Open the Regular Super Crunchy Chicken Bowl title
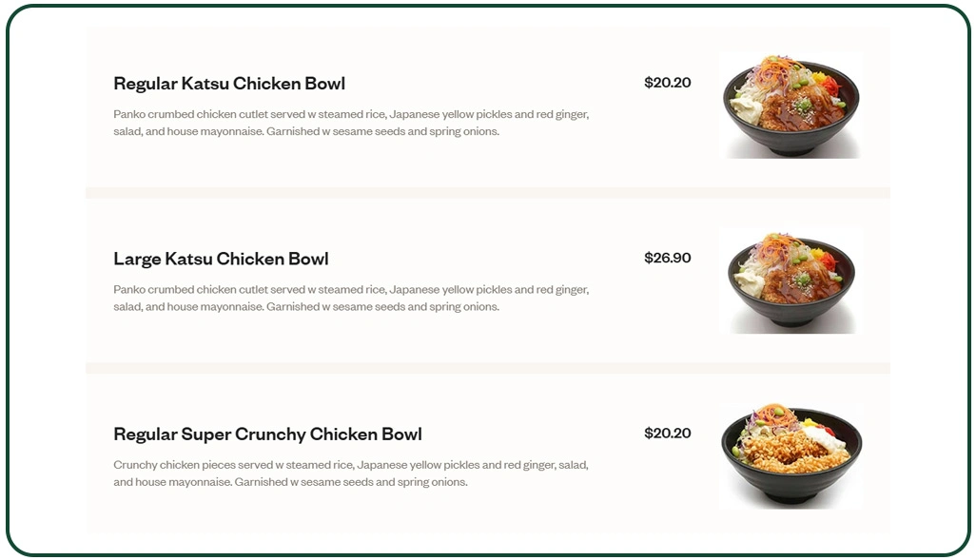The image size is (976, 560). pos(267,434)
